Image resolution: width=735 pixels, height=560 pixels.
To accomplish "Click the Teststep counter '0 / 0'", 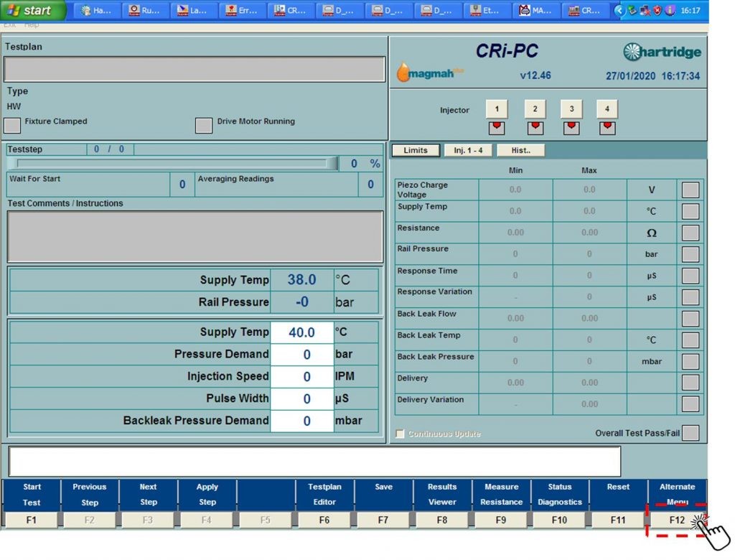I will (109, 149).
